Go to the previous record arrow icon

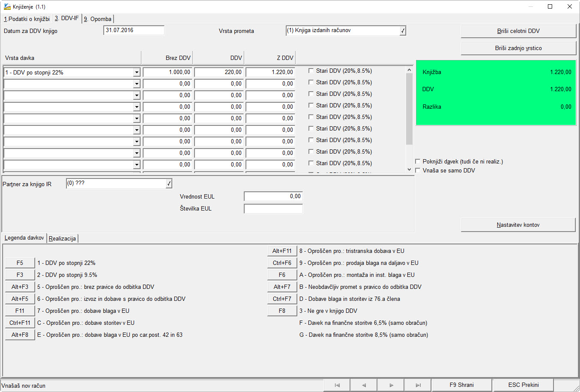[x=364, y=385]
